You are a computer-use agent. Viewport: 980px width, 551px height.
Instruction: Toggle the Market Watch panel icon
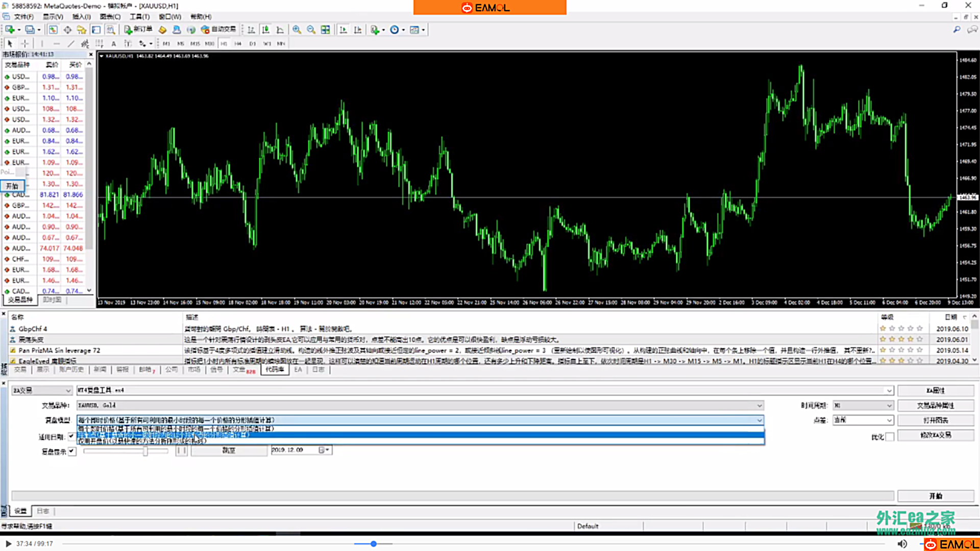(x=53, y=30)
